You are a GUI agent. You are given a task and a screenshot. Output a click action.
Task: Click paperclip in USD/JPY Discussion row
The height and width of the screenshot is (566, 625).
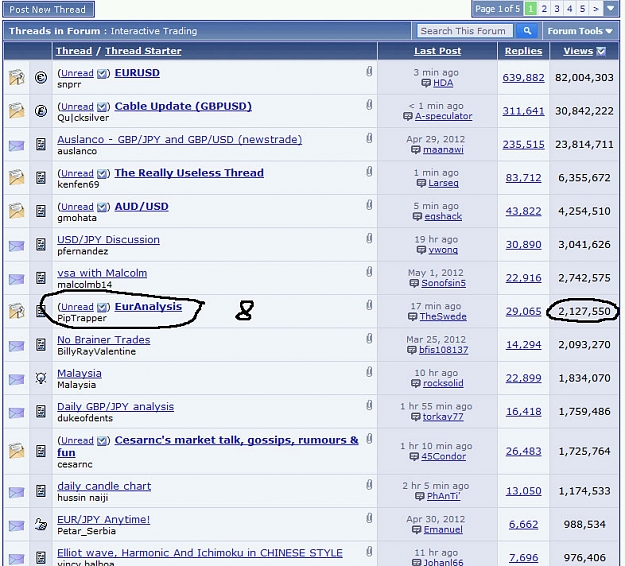click(369, 238)
